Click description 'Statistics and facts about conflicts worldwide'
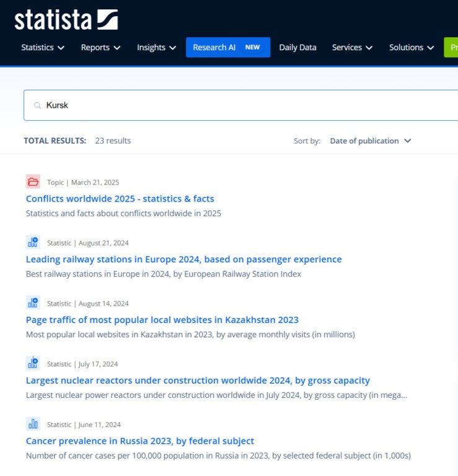458x476 pixels. click(x=123, y=213)
